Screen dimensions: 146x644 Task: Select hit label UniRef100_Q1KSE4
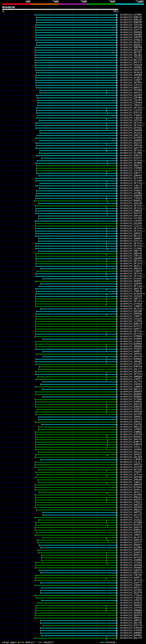[131, 95]
